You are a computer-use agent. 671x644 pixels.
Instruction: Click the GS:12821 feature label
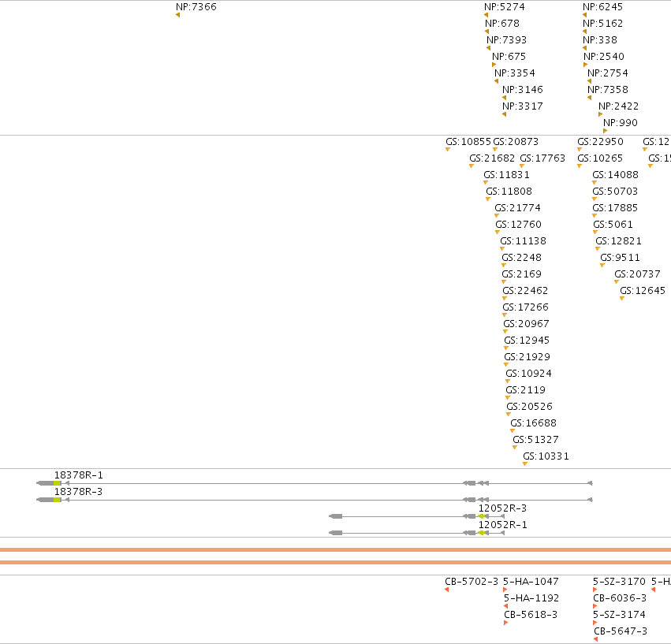pos(618,241)
